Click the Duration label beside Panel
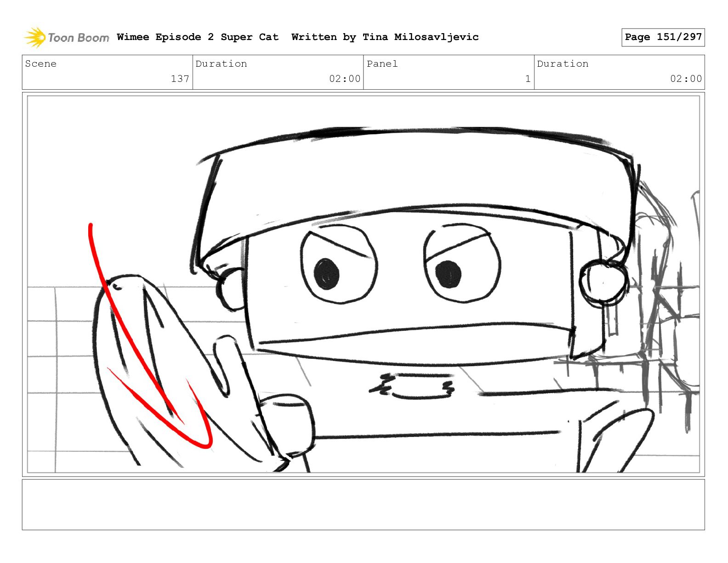This screenshot has height=563, width=728. pos(563,64)
